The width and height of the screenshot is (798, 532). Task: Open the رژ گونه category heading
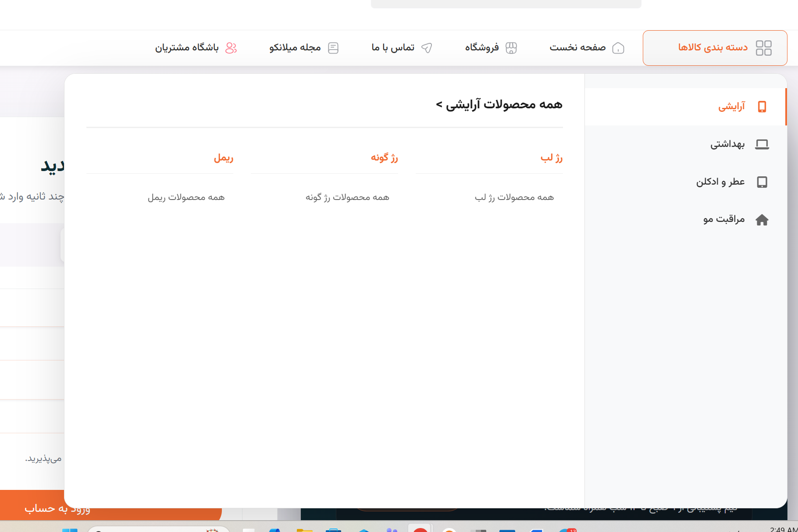tap(384, 158)
